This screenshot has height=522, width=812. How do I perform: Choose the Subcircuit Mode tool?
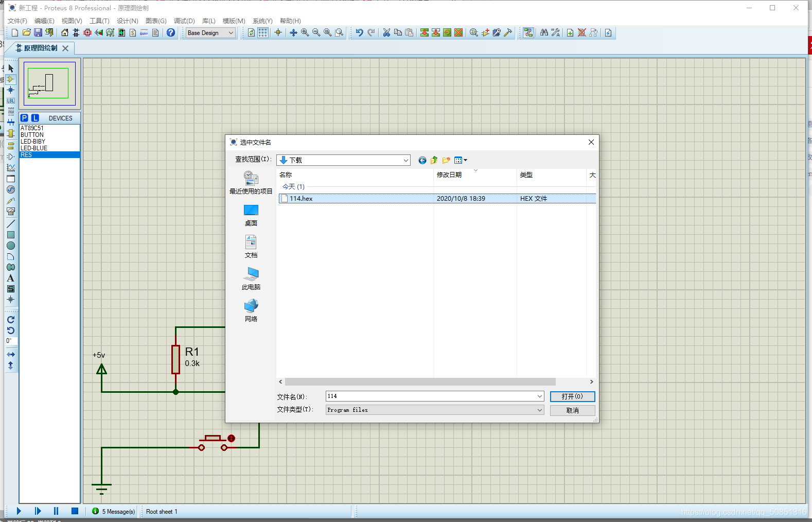pos(11,133)
